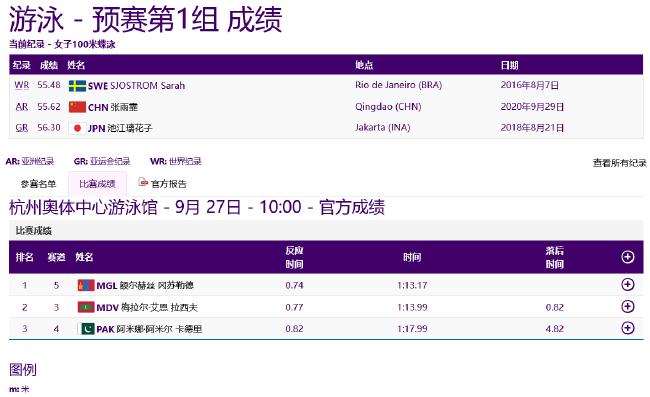
Task: Click the 4.82 time behind value
Action: 555,329
